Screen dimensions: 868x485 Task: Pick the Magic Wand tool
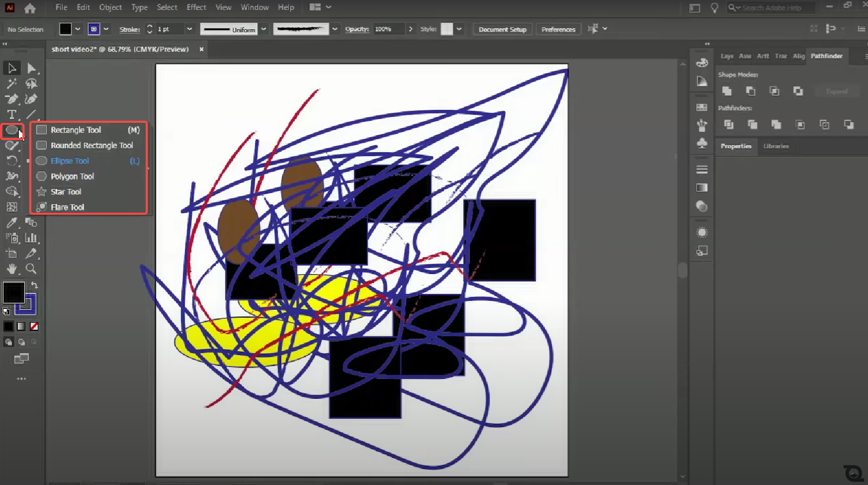click(x=11, y=84)
